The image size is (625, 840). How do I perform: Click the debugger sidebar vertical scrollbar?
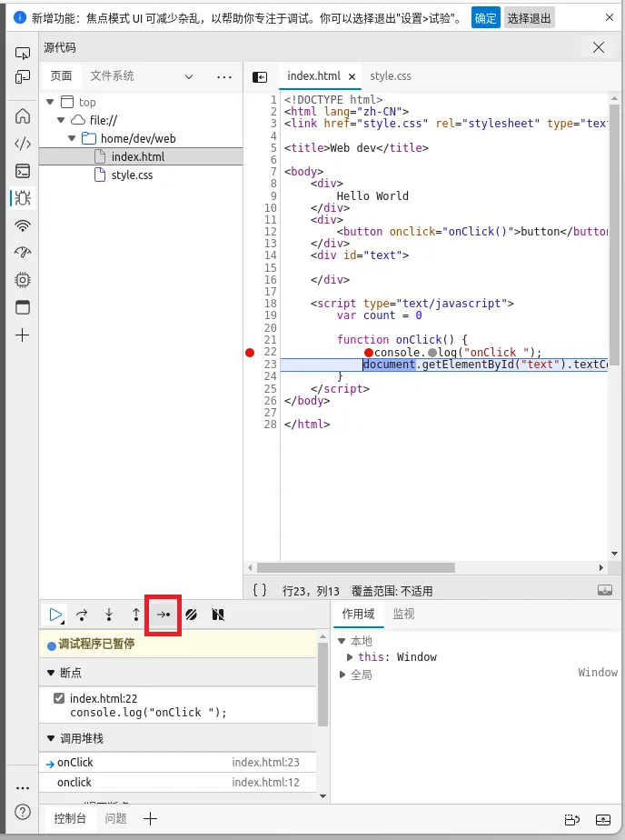click(x=322, y=685)
